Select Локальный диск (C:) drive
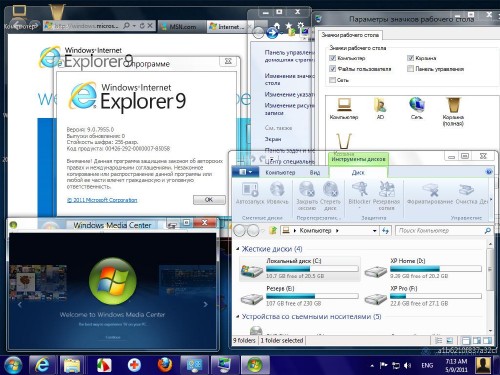The height and width of the screenshot is (375, 500). point(300,269)
